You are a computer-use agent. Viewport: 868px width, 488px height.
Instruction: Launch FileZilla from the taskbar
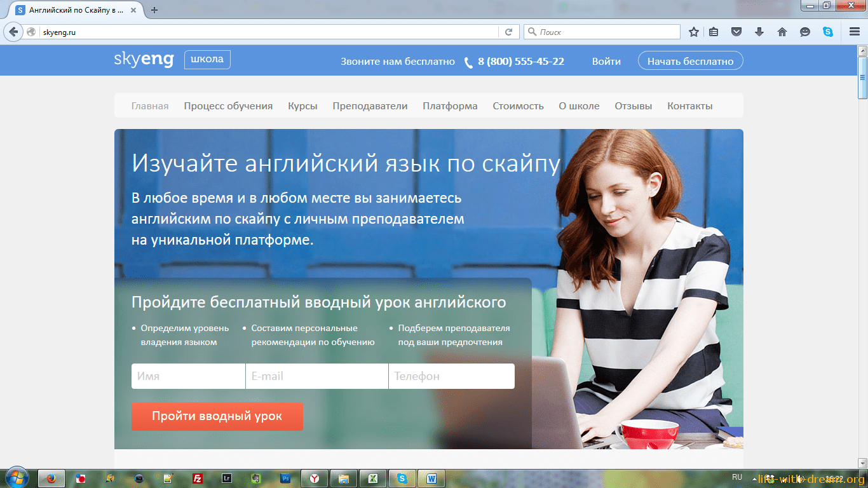(198, 478)
